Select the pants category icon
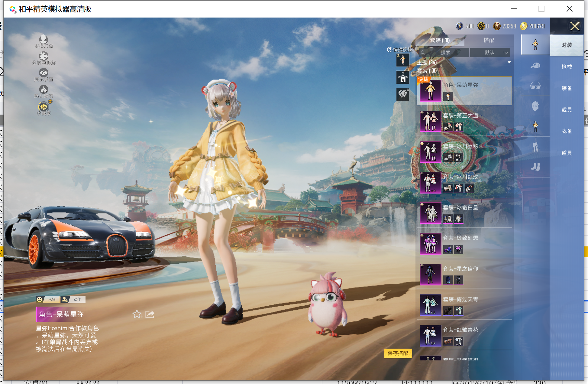 coord(535,147)
